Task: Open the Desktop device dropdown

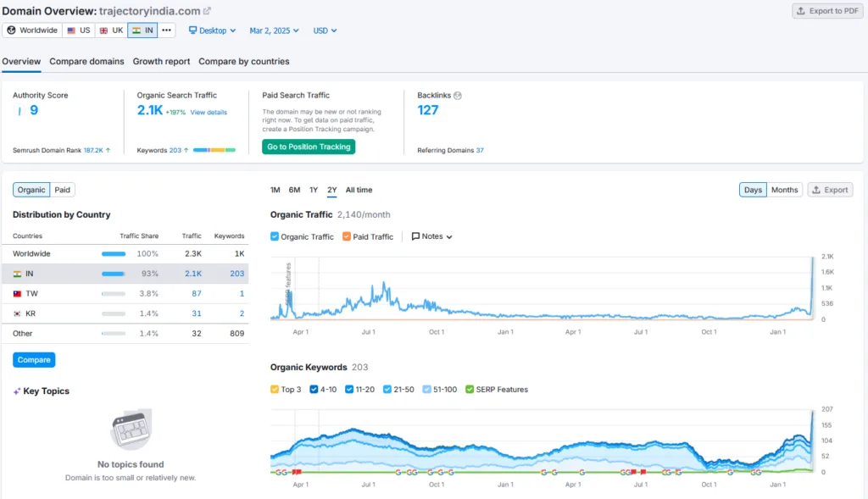Action: pyautogui.click(x=213, y=30)
